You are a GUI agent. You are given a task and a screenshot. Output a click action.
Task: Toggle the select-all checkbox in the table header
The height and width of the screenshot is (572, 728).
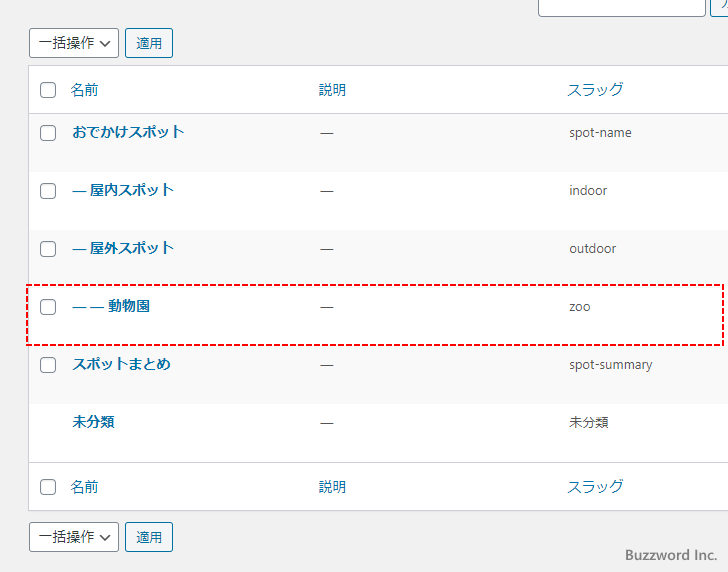(x=48, y=90)
